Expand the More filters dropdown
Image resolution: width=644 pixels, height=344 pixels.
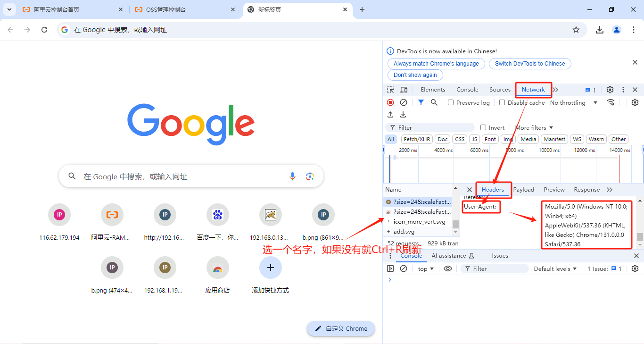tap(534, 127)
